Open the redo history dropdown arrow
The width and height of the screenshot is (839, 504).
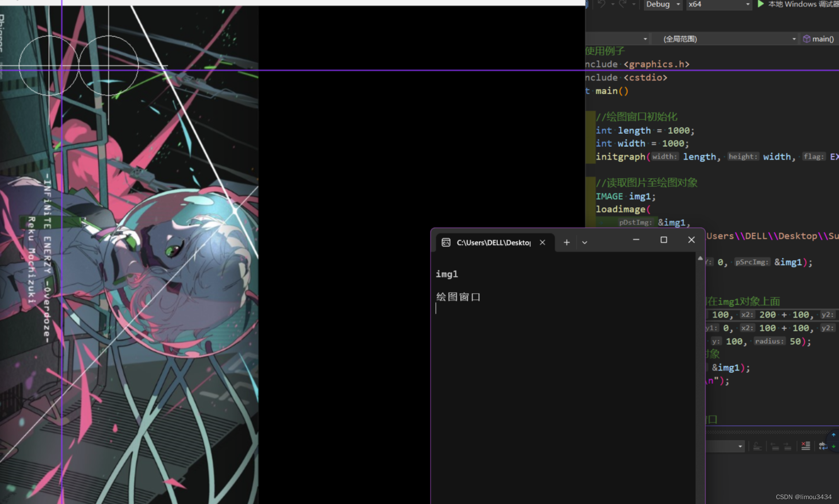[634, 4]
